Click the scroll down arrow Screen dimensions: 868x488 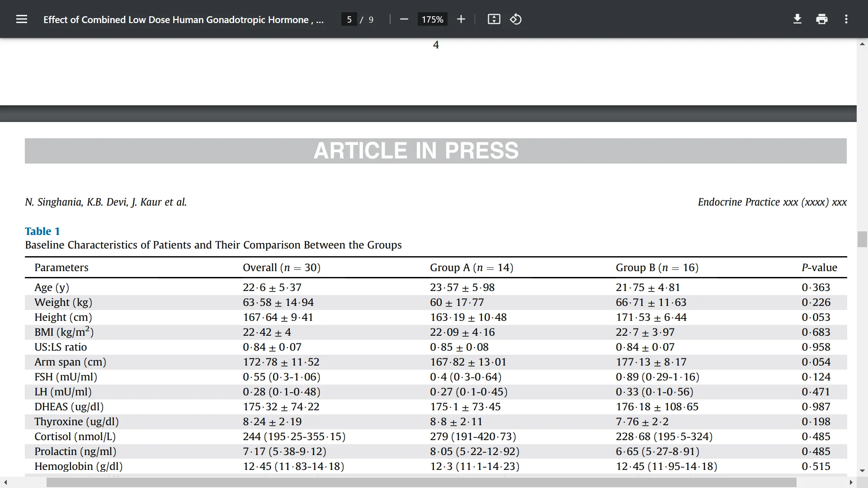(862, 471)
